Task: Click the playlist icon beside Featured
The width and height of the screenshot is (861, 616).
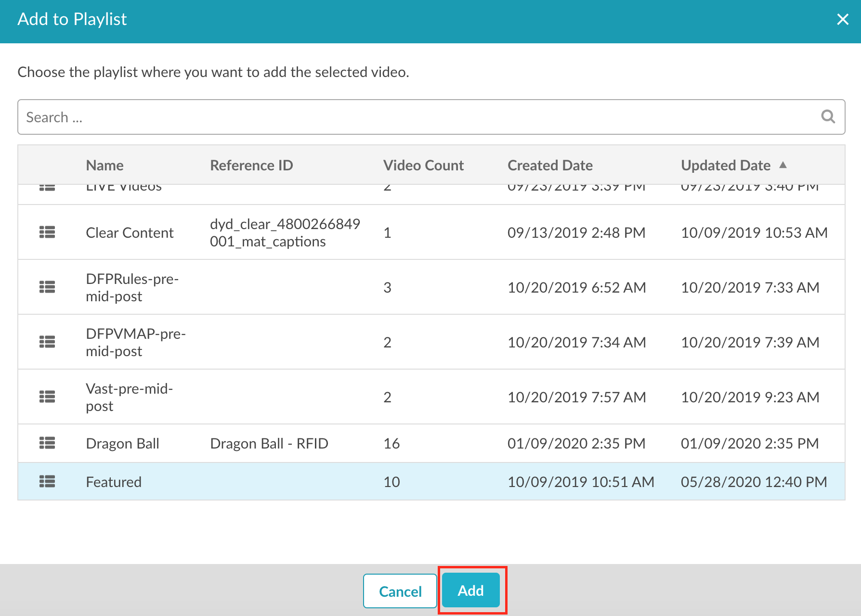Action: 47,482
